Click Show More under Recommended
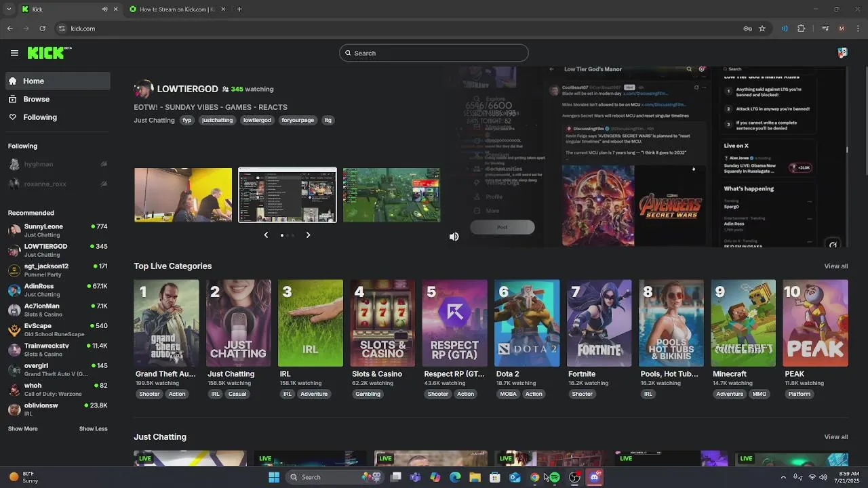Image resolution: width=868 pixels, height=488 pixels. point(23,428)
